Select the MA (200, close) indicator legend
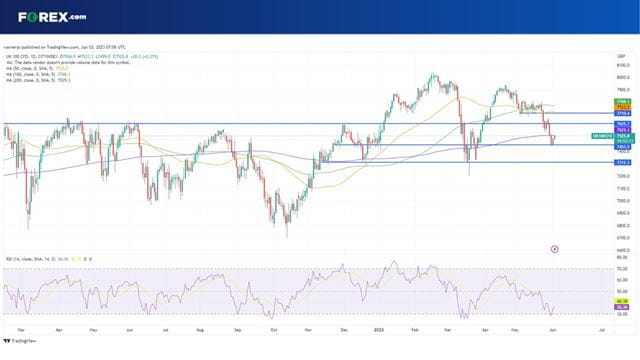Viewport: 640px width, 360px height. 38,80
